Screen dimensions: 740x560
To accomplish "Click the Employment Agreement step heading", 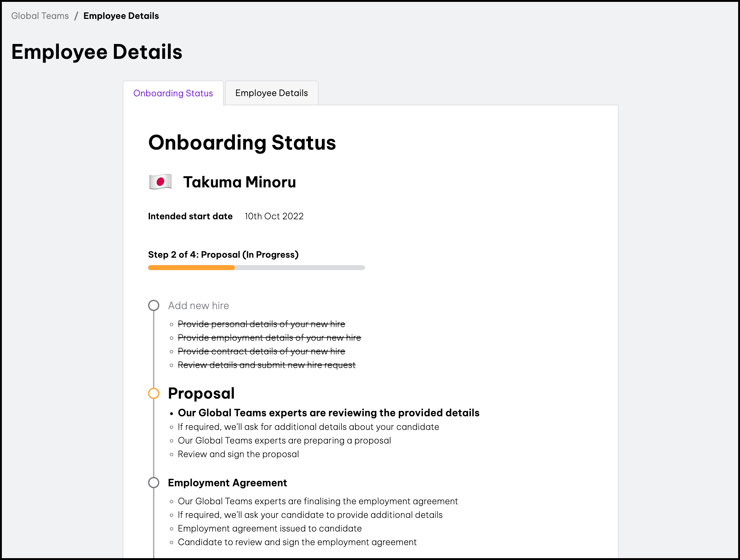I will click(x=227, y=483).
